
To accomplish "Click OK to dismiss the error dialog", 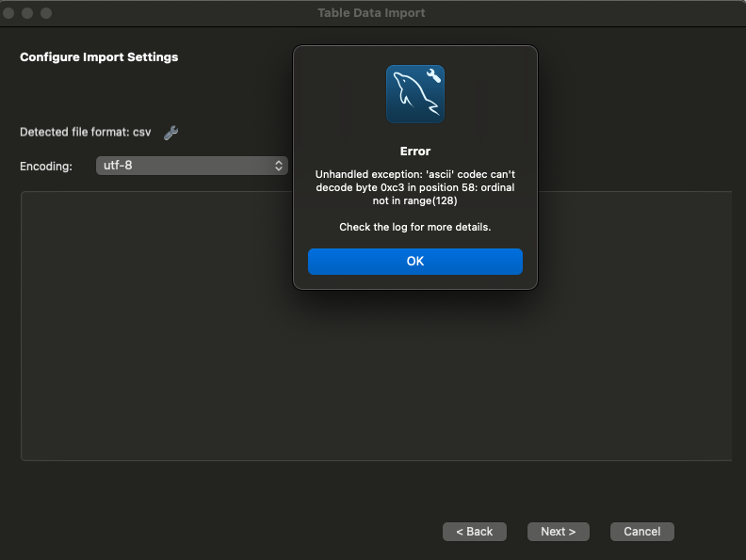I will tap(414, 261).
